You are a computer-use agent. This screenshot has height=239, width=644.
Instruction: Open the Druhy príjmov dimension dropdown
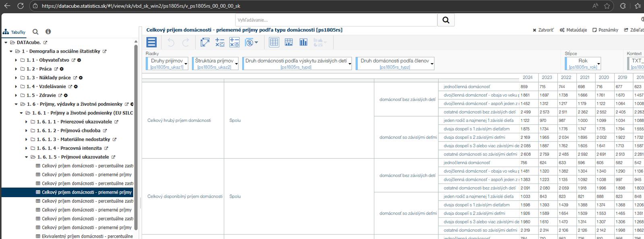(x=186, y=64)
